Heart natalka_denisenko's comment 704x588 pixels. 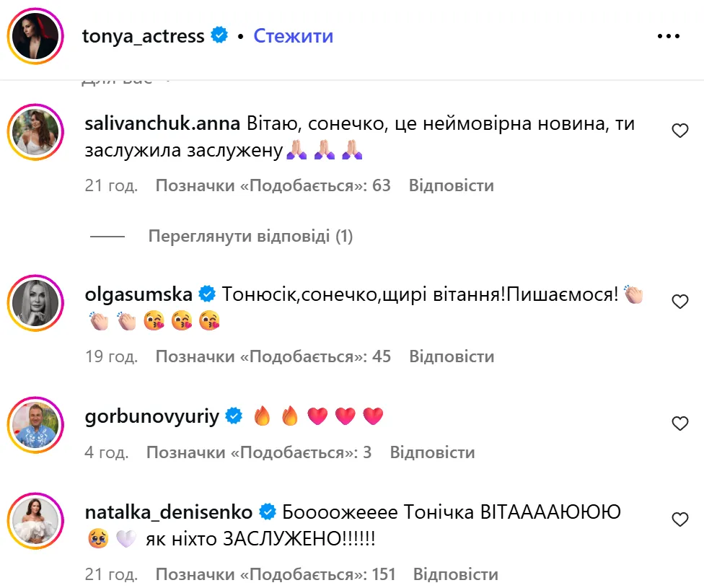(x=679, y=519)
